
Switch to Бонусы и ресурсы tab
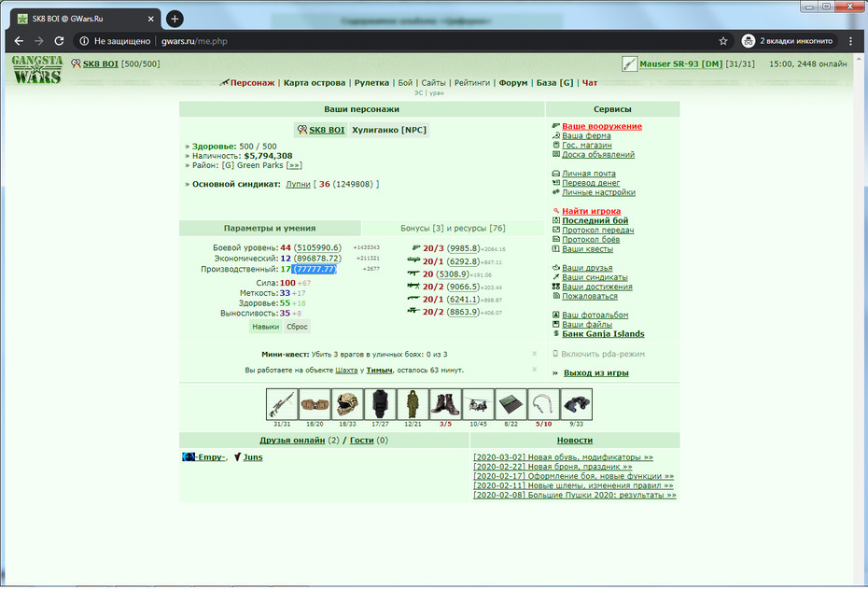tap(453, 228)
